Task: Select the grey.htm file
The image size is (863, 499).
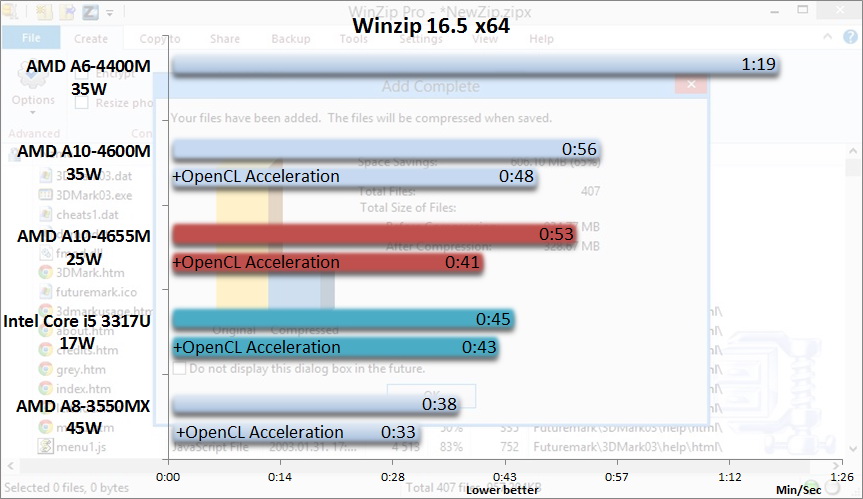Action: coord(81,370)
